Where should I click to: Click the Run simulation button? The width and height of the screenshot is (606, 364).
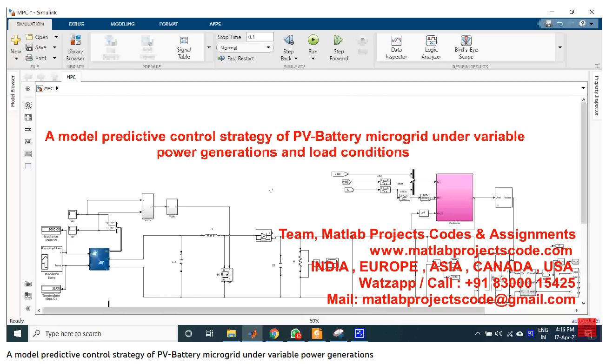(313, 41)
